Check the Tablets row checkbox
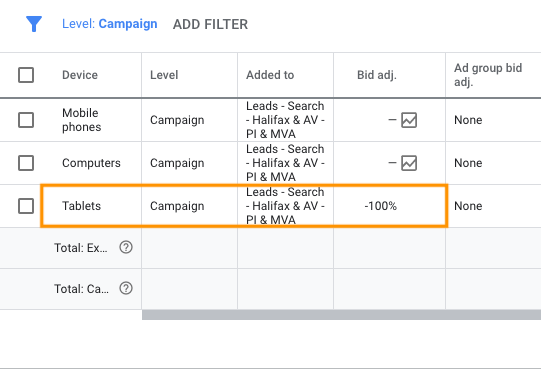Screen dimensions: 541x369 point(26,206)
